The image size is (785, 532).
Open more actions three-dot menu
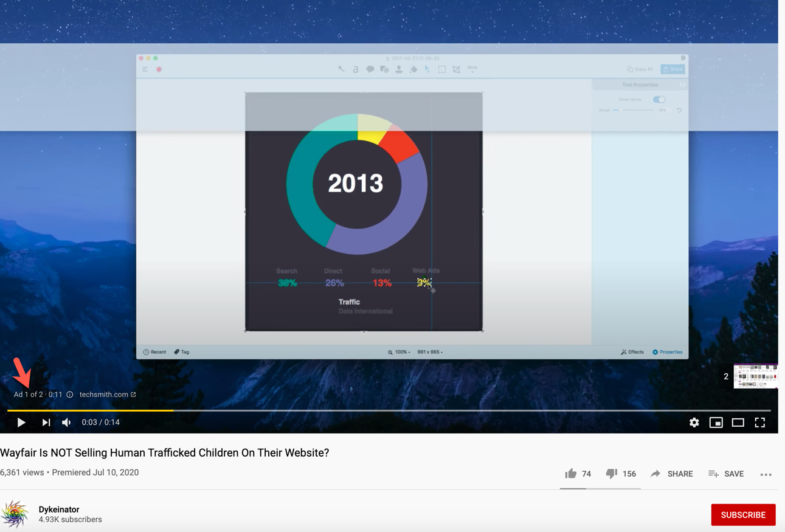coord(766,474)
